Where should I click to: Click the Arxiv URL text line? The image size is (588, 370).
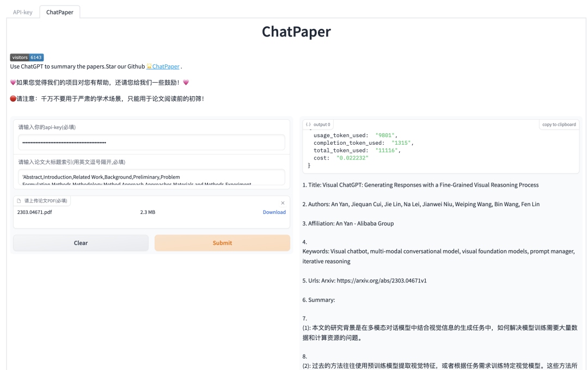pos(364,280)
